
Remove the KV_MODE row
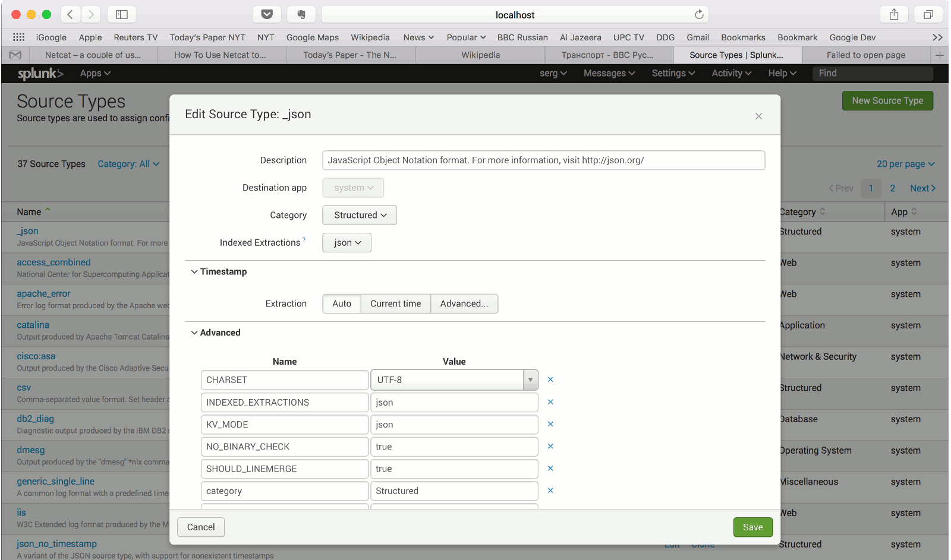pyautogui.click(x=550, y=424)
